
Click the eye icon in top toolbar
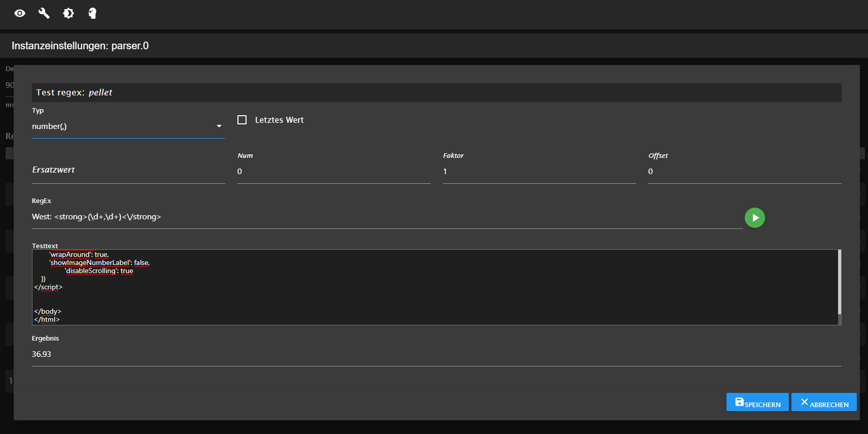(x=20, y=13)
